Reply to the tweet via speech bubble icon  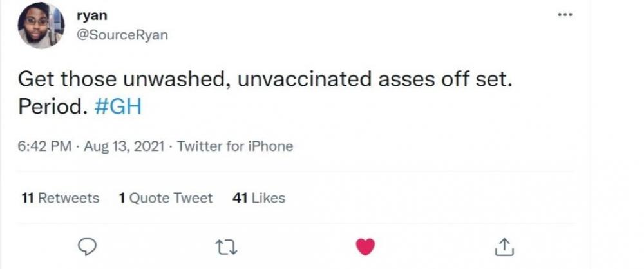click(87, 246)
